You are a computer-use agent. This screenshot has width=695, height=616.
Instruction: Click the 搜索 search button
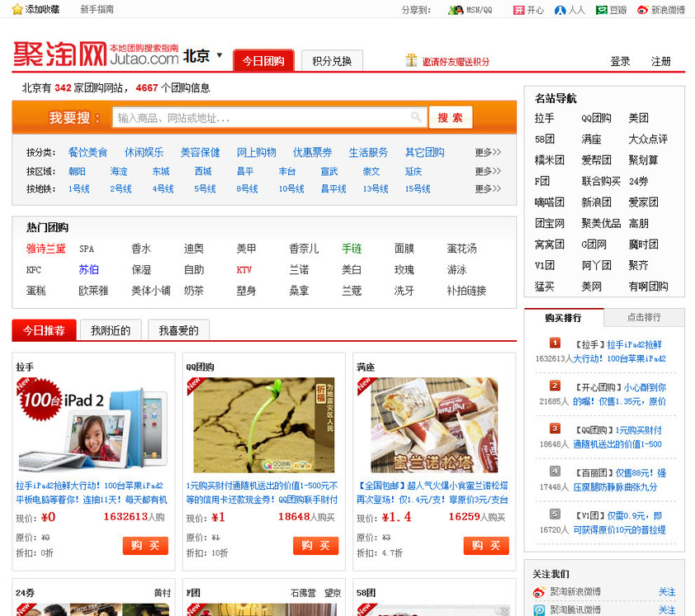tap(451, 117)
